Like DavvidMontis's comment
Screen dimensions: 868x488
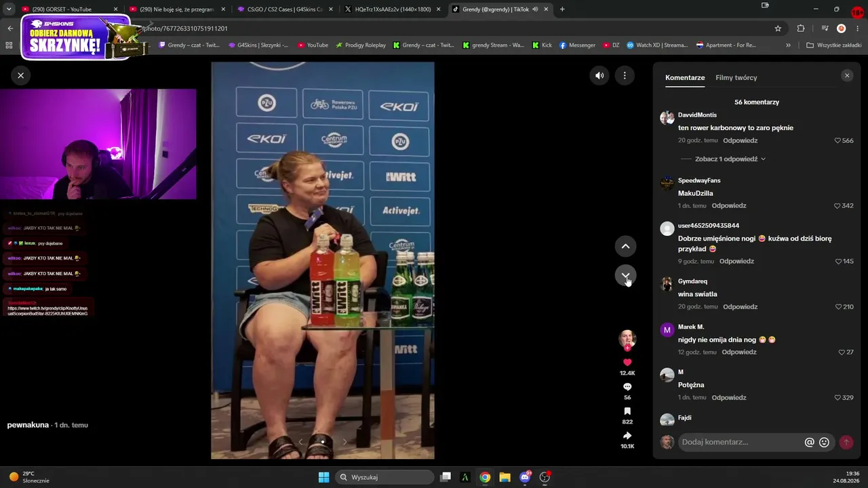[x=837, y=140]
